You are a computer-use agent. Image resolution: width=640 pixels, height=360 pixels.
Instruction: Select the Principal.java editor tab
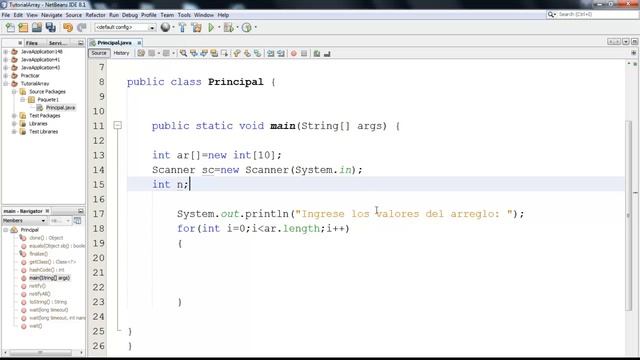point(114,42)
